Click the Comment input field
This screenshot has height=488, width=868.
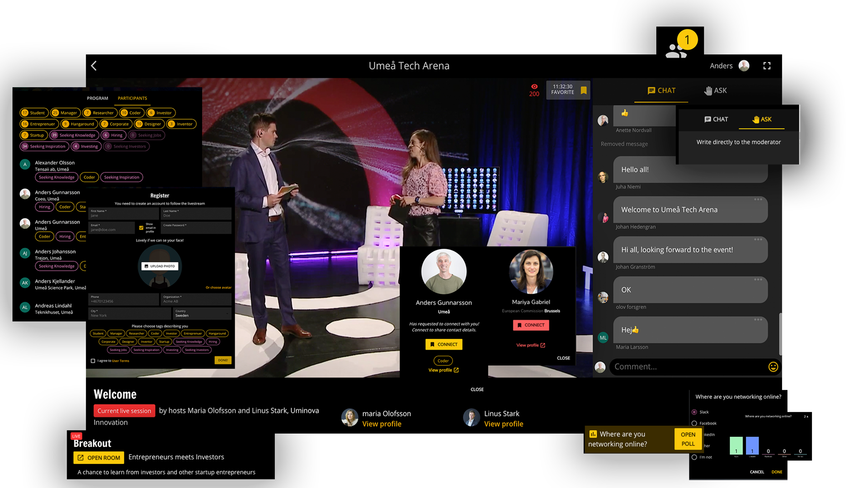pyautogui.click(x=687, y=367)
